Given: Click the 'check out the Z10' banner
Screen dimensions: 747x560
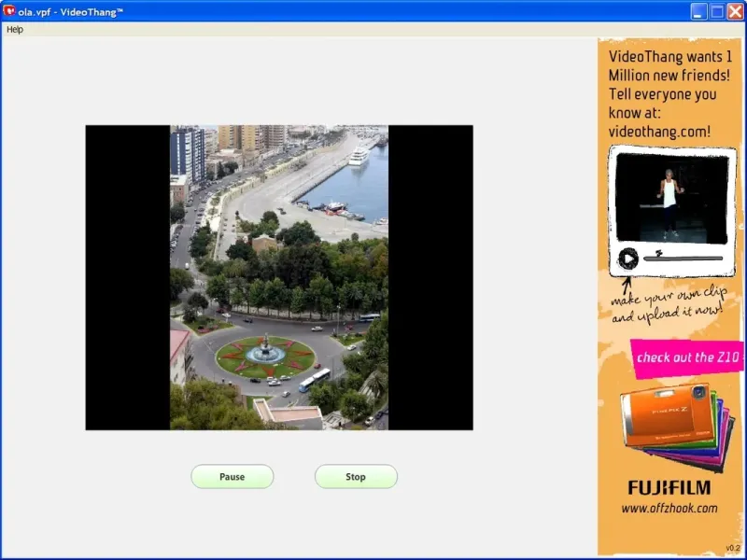Looking at the screenshot, I should pyautogui.click(x=687, y=357).
